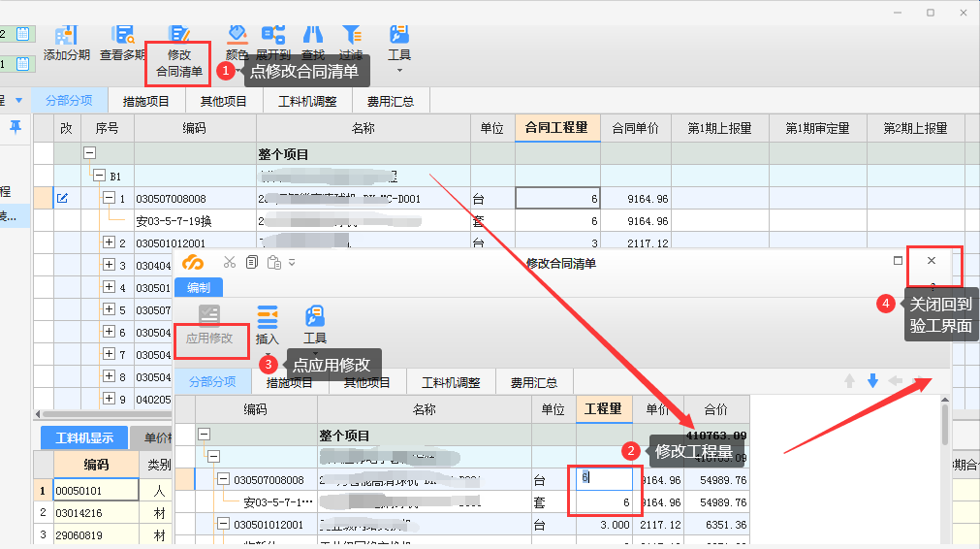Expand row 5 in main table

109,308
